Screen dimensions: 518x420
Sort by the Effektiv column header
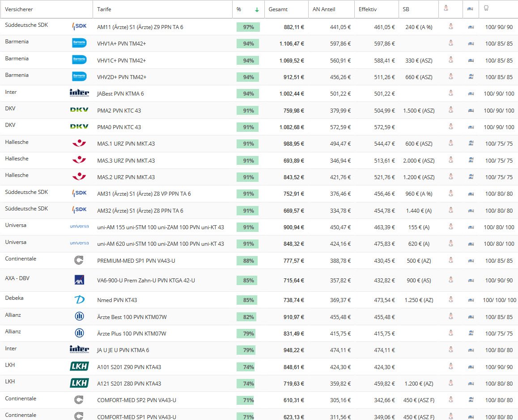(x=368, y=9)
